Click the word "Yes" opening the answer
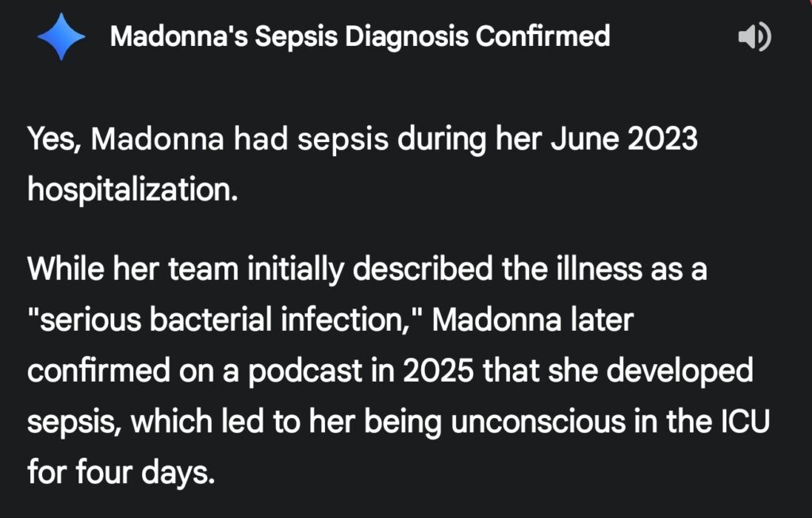 (53, 140)
